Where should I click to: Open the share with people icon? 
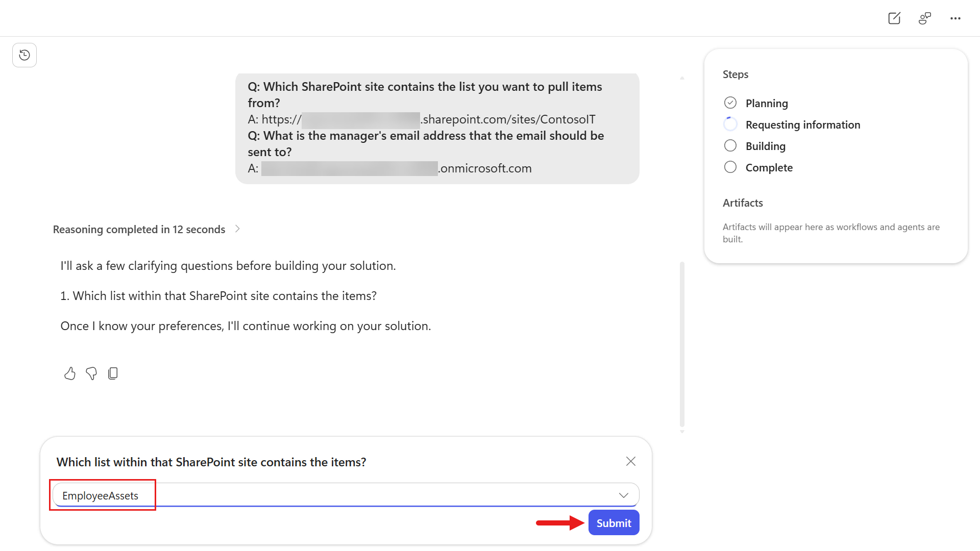pos(925,18)
